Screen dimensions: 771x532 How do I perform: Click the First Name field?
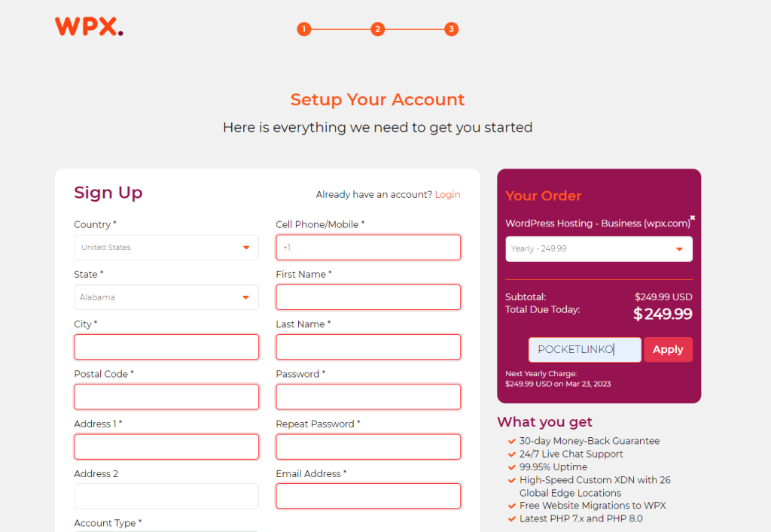tap(368, 297)
